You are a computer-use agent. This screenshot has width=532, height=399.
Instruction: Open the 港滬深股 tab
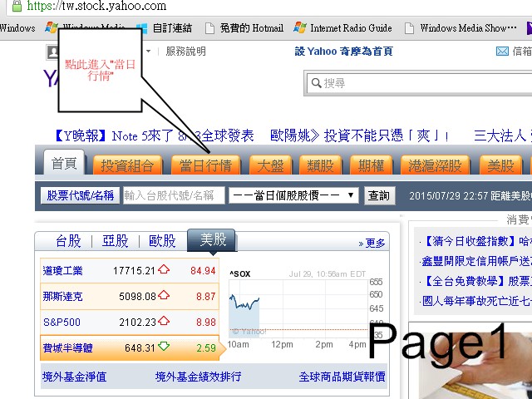tap(435, 165)
